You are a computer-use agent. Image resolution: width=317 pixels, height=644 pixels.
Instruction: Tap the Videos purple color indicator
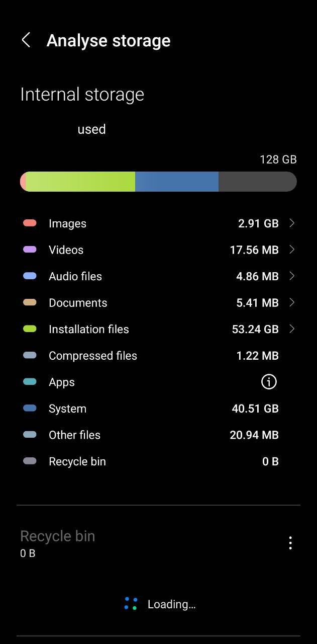[30, 250]
